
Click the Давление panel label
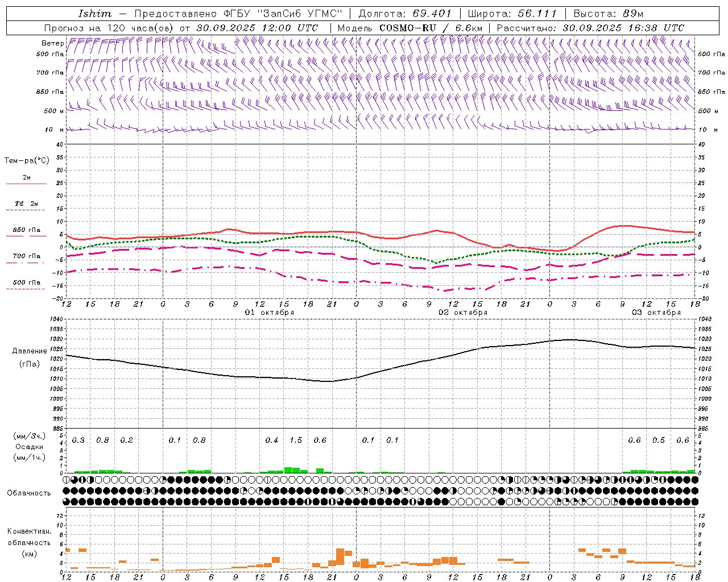[30, 351]
